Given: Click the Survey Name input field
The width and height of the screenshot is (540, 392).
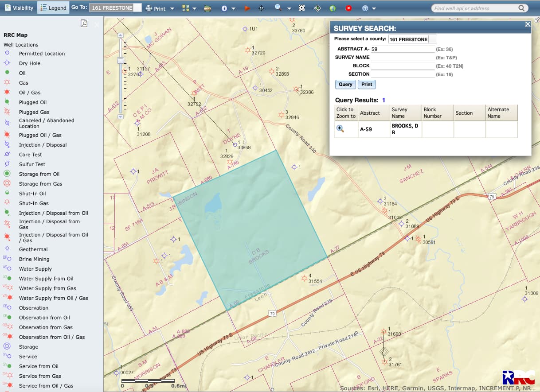Looking at the screenshot, I should (x=403, y=58).
